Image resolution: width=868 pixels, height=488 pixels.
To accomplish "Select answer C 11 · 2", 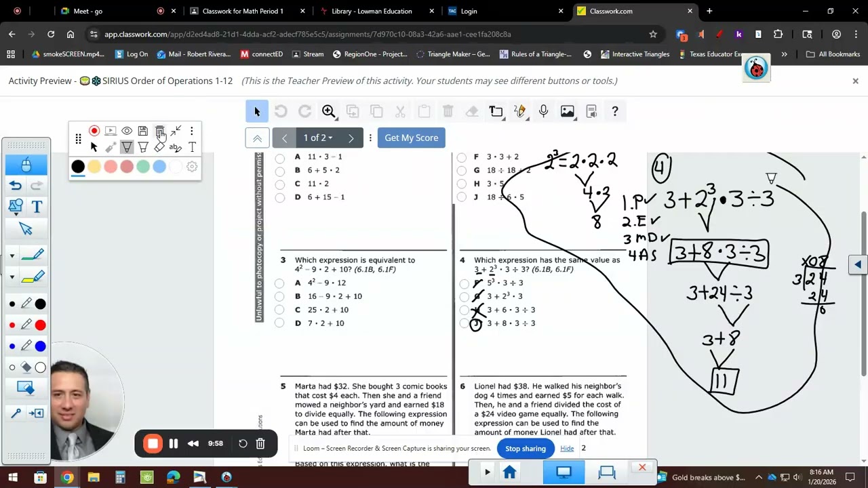I will tap(280, 184).
